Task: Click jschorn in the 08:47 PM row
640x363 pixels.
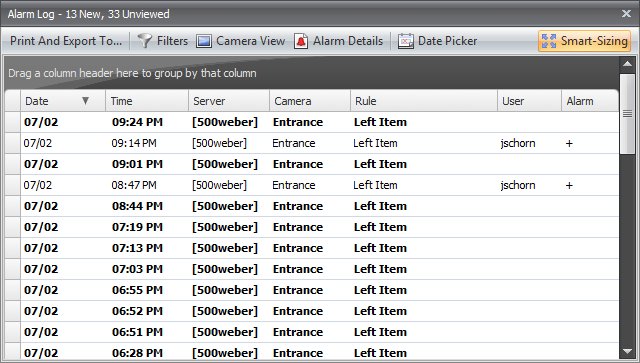Action: (518, 185)
